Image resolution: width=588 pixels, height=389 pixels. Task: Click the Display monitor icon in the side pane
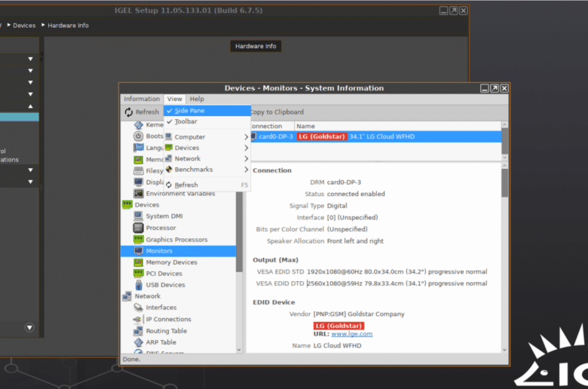(139, 182)
